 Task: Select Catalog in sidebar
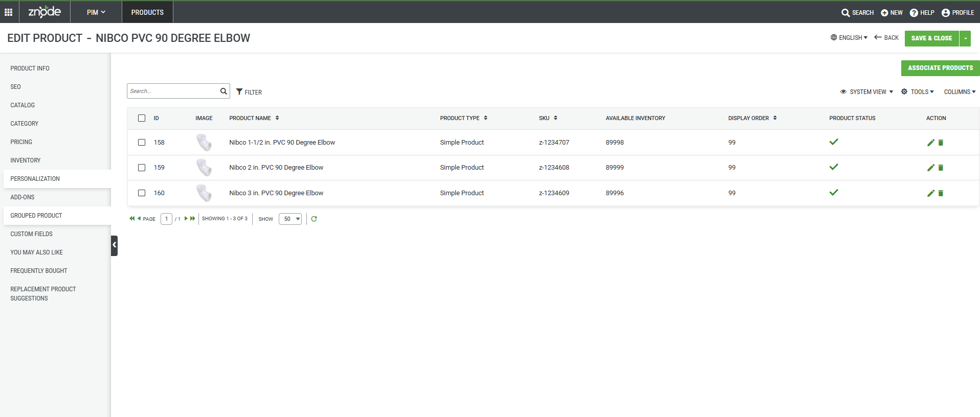click(23, 105)
